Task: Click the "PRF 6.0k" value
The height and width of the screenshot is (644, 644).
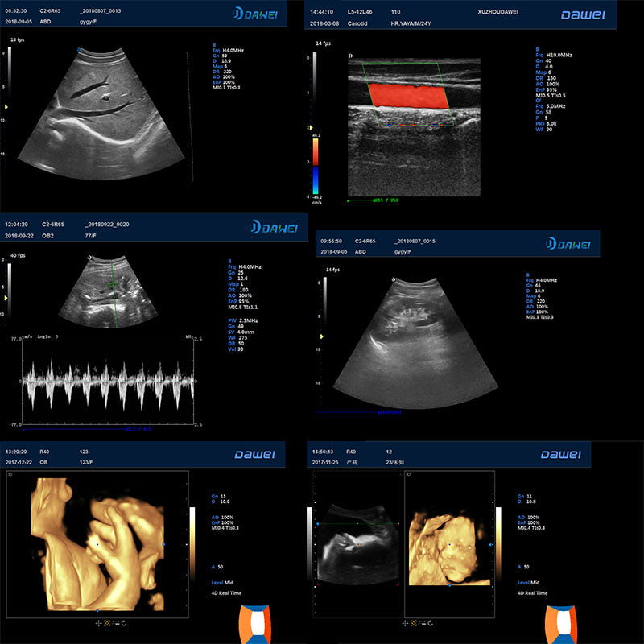Action: pos(547,124)
